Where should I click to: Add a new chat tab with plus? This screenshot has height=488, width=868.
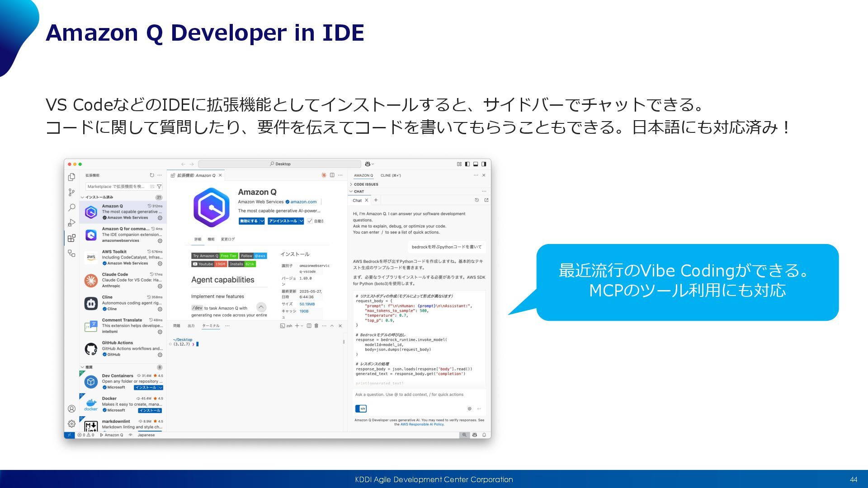376,200
